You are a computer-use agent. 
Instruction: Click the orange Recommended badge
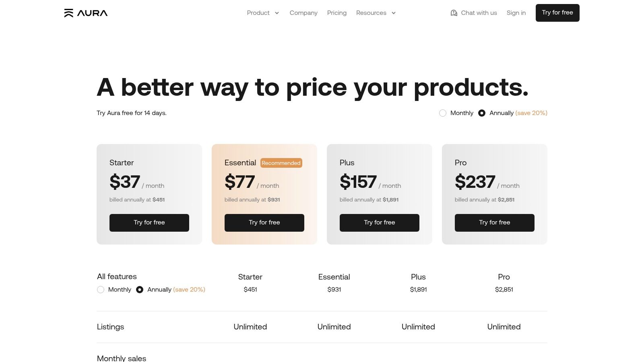[281, 163]
